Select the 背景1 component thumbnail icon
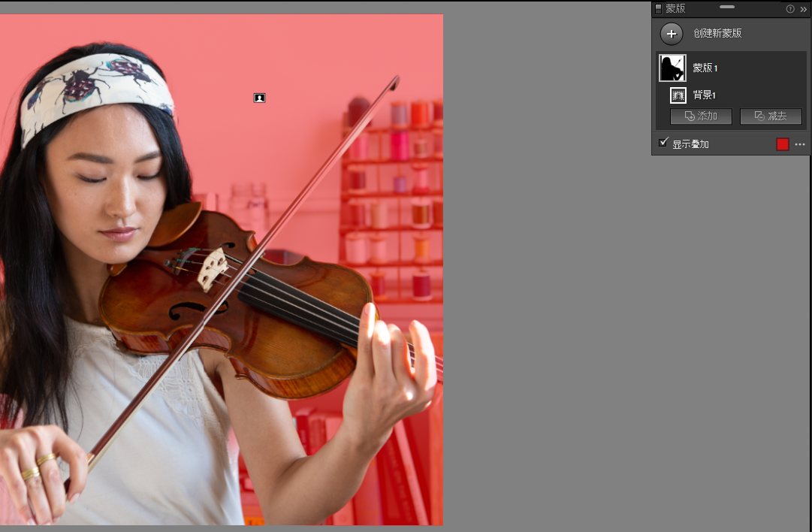The height and width of the screenshot is (532, 812). [x=678, y=95]
